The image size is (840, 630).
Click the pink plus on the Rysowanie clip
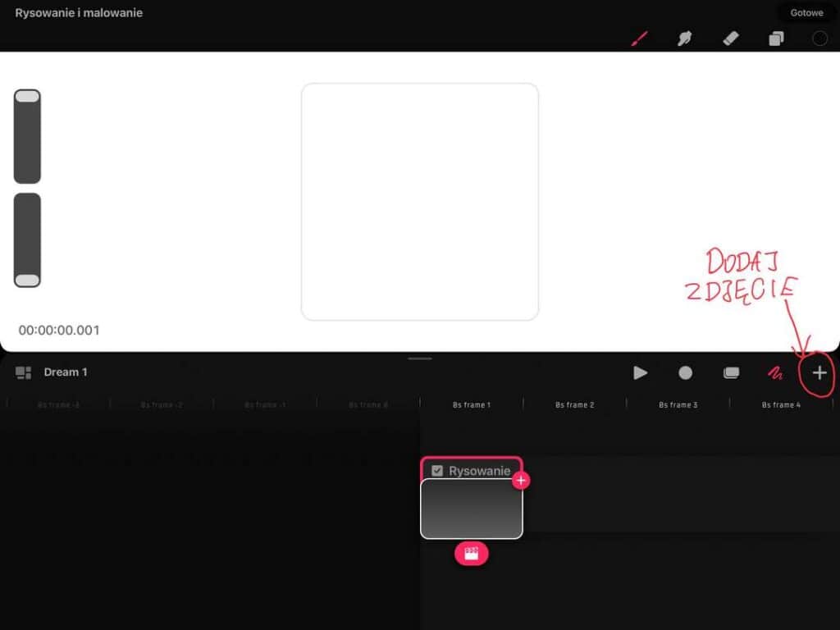click(521, 481)
